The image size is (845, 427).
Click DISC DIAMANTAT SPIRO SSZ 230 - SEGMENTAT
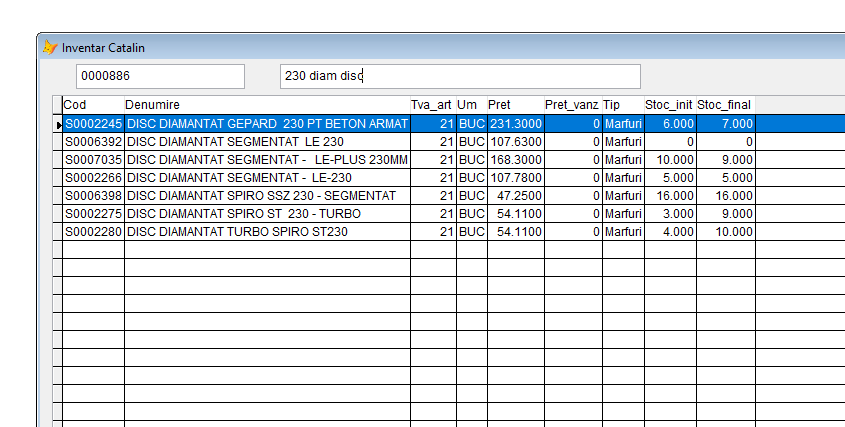267,196
